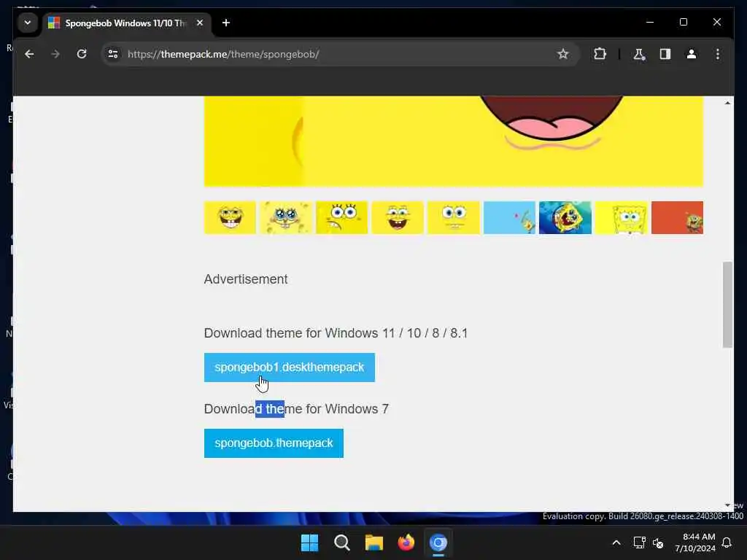Open eighth thumbnail of full-body Spongebob
This screenshot has width=747, height=560.
tap(622, 217)
